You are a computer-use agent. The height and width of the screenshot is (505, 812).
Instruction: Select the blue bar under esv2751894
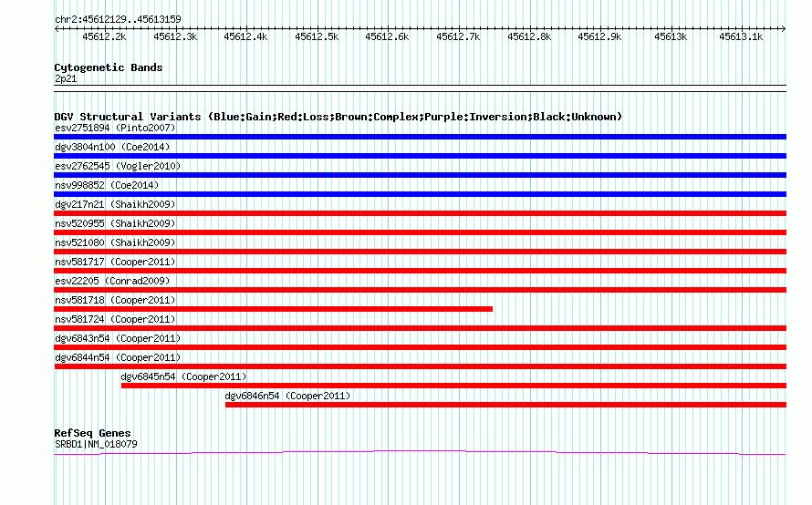click(x=420, y=137)
